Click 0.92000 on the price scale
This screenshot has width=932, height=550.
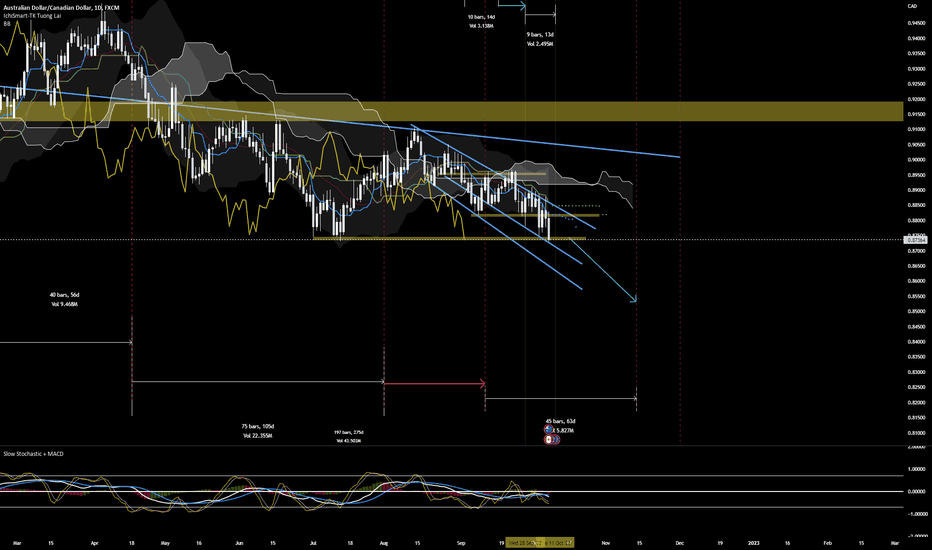(x=916, y=99)
